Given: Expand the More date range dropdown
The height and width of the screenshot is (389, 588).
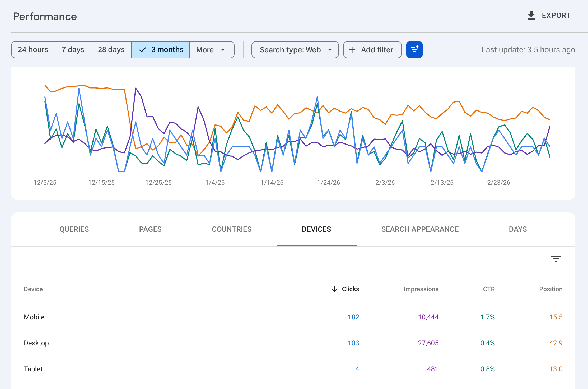Looking at the screenshot, I should [x=212, y=50].
